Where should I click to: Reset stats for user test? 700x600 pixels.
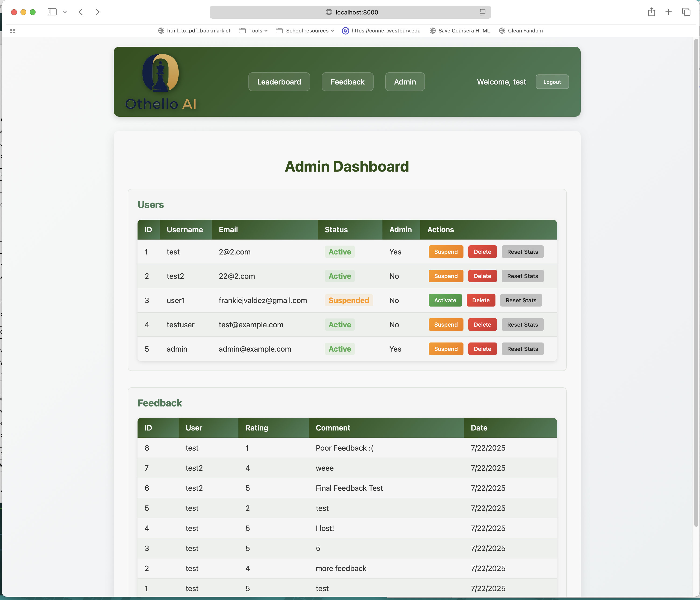(522, 252)
